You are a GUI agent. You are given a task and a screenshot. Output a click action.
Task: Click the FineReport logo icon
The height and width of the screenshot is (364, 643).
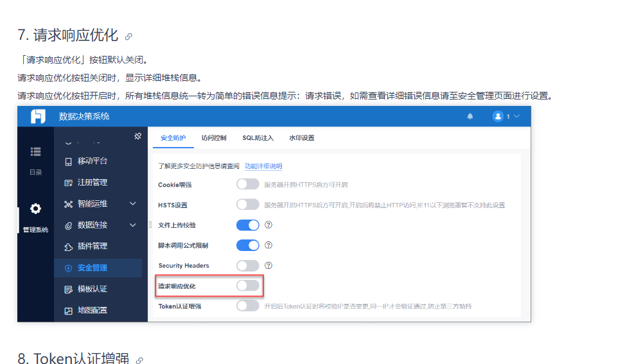[38, 116]
